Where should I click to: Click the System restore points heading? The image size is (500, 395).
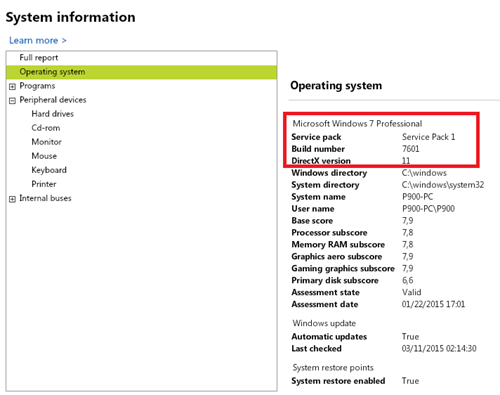pyautogui.click(x=333, y=368)
